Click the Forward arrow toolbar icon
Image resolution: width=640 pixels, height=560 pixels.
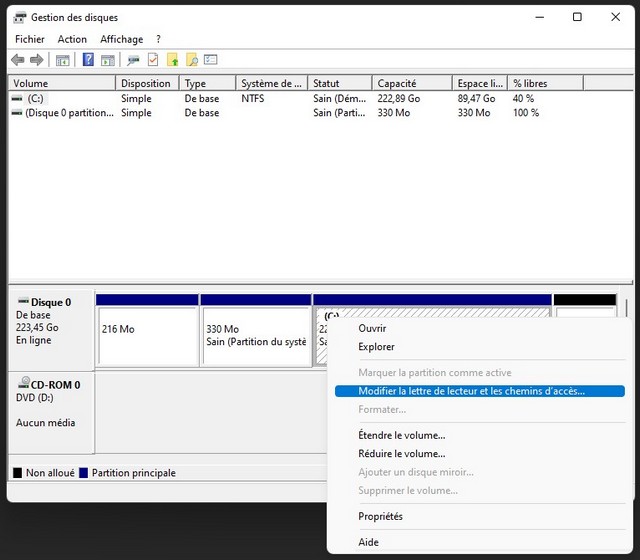[38, 60]
